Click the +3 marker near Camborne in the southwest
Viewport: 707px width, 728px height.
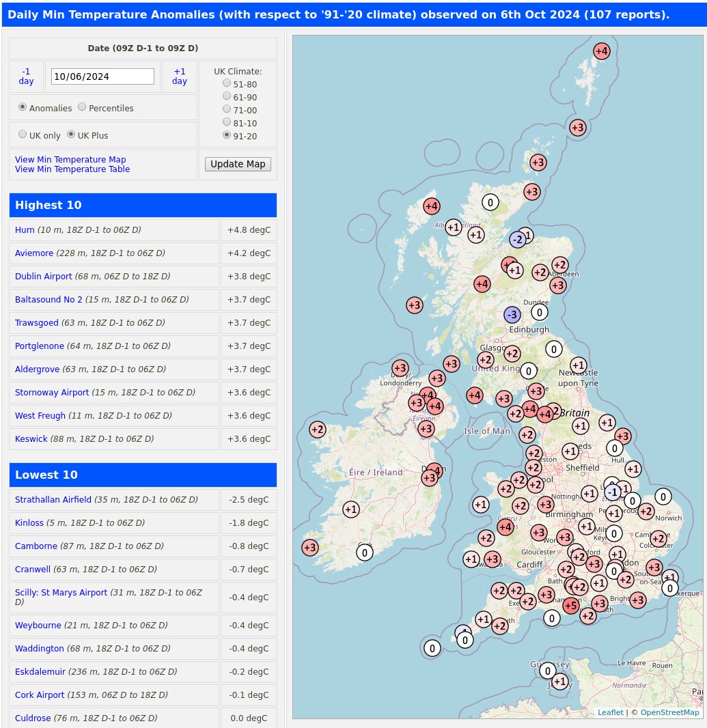pyautogui.click(x=310, y=548)
